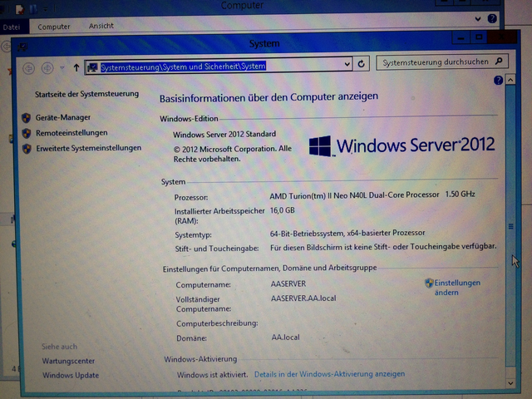Click the AMD Turion processor text
532x399 pixels.
coord(372,195)
